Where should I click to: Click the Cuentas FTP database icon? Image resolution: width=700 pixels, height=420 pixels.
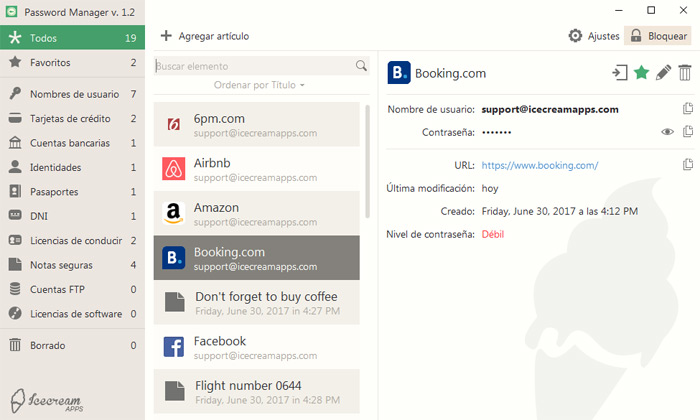[15, 289]
